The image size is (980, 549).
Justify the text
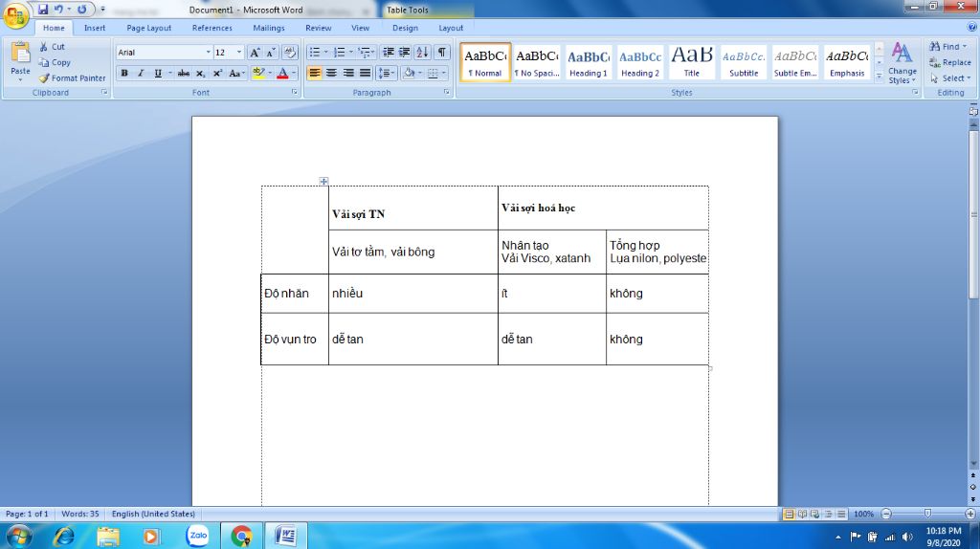(365, 73)
